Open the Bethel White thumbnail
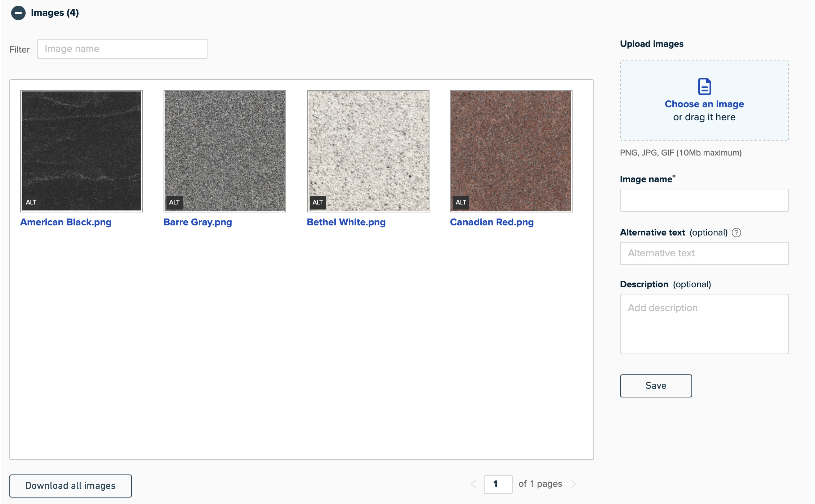This screenshot has height=504, width=815. point(368,151)
